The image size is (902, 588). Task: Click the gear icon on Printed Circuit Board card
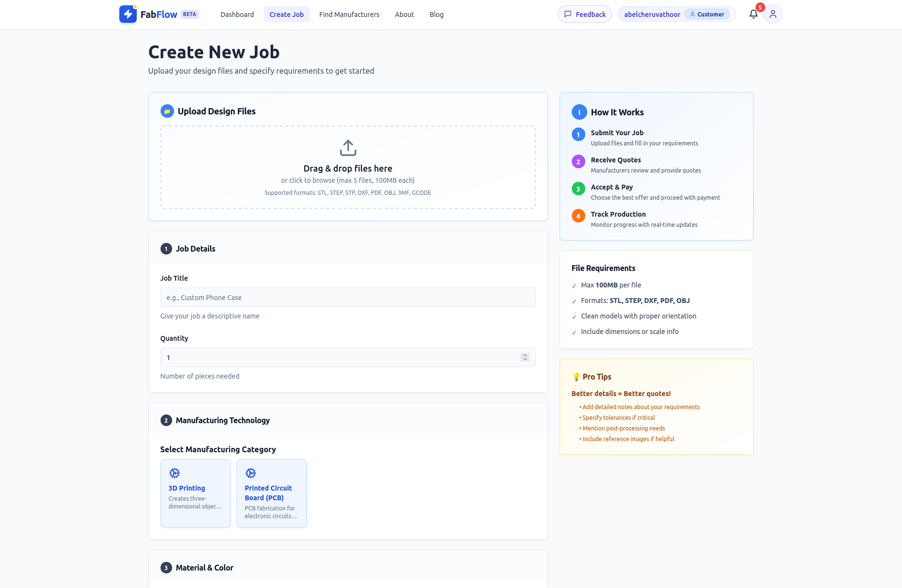[251, 473]
